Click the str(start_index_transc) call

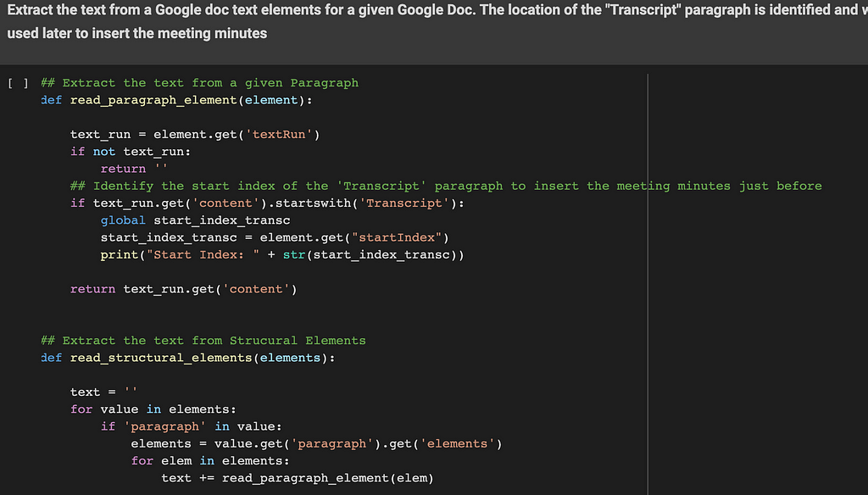[x=370, y=254]
